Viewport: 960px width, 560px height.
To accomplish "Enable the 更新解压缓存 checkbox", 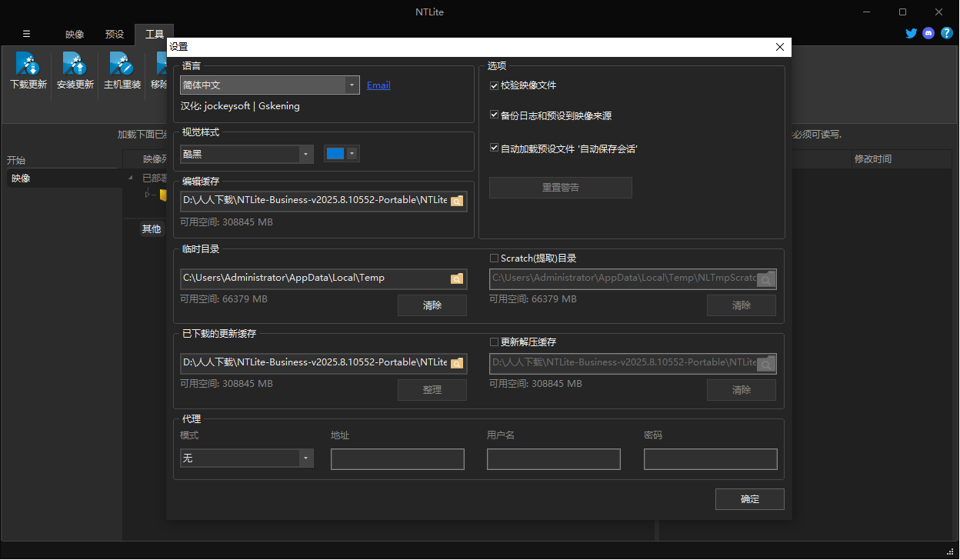I will (x=495, y=342).
